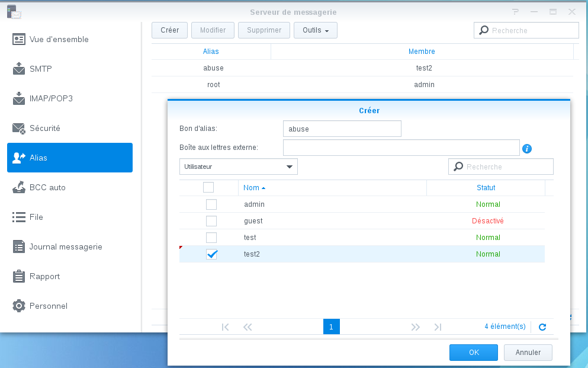Toggle the select-all checkbox in header
This screenshot has width=588, height=368.
point(208,187)
